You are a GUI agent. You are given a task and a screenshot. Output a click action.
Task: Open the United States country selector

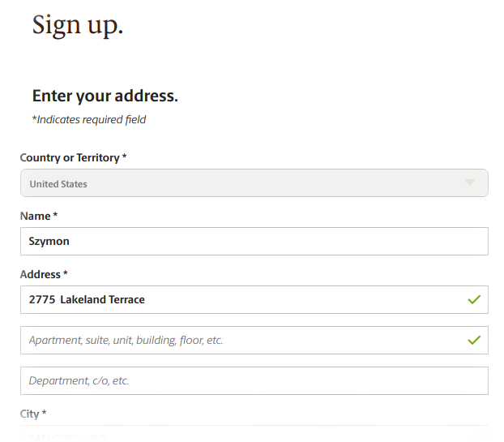click(254, 183)
